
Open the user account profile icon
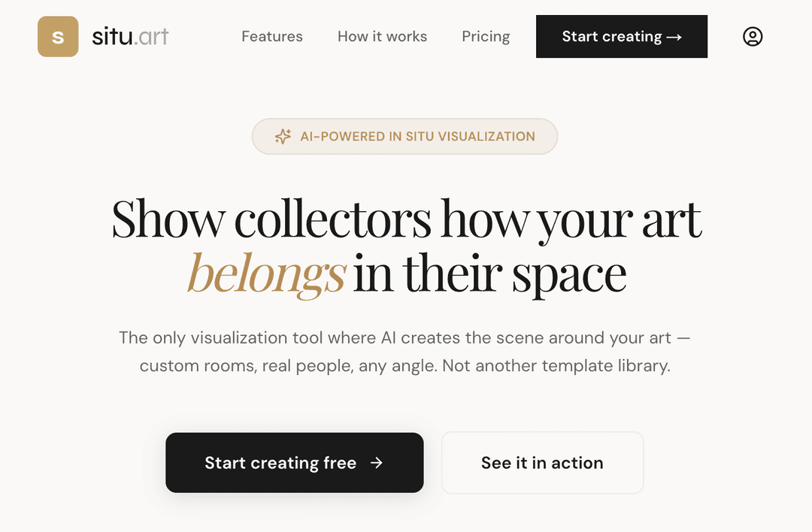coord(753,37)
